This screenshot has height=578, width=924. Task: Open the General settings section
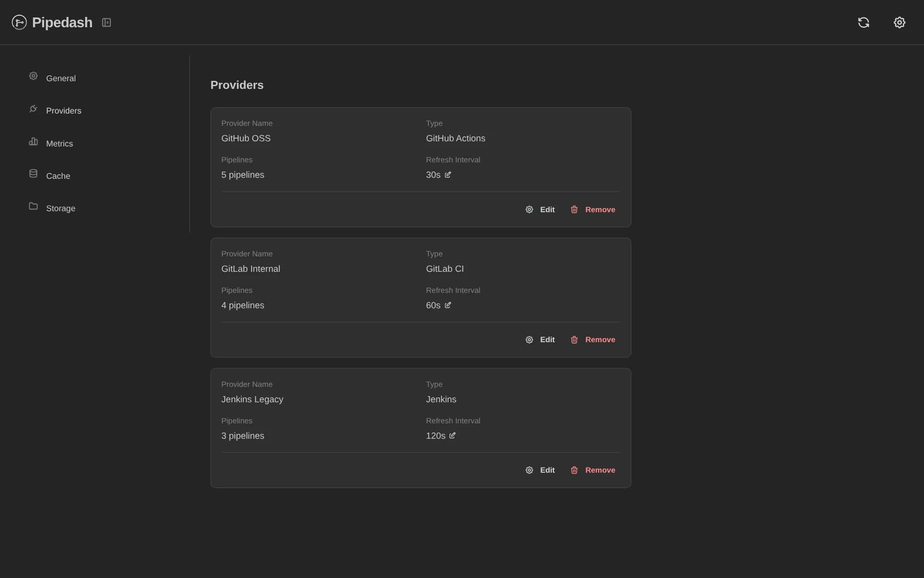pos(61,78)
